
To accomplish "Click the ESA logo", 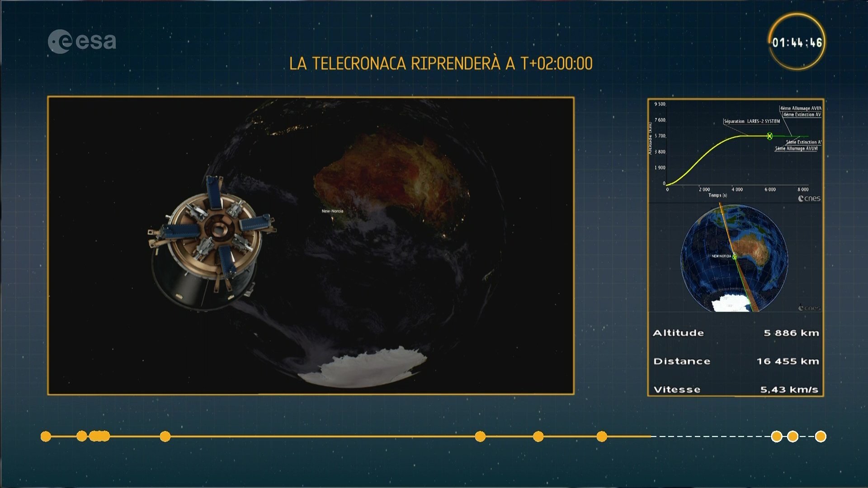I will (82, 42).
